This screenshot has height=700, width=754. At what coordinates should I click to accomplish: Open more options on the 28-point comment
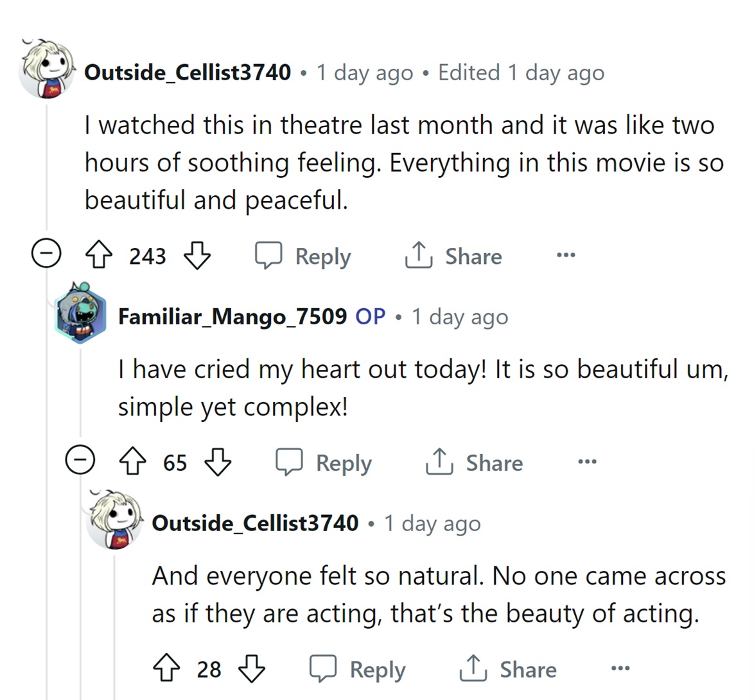[620, 669]
